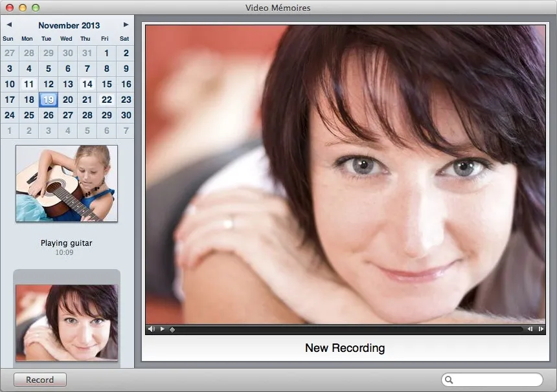Select November 5 in the calendar
The width and height of the screenshot is (557, 392).
49,69
